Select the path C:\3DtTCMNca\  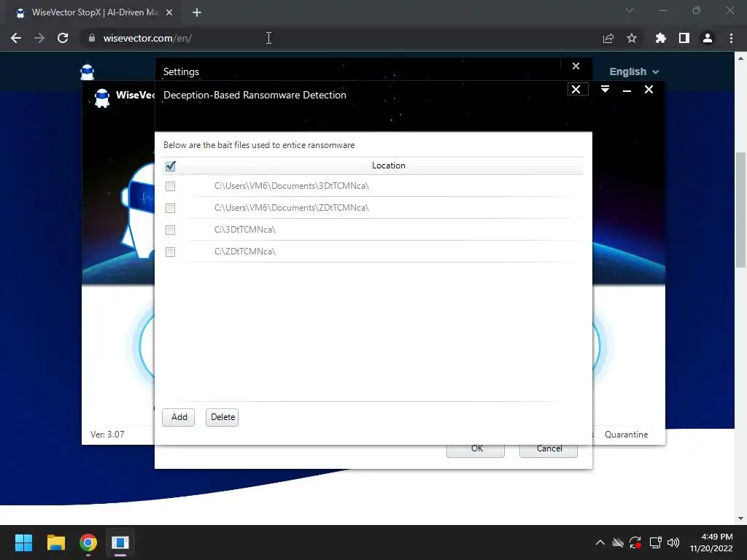click(245, 230)
